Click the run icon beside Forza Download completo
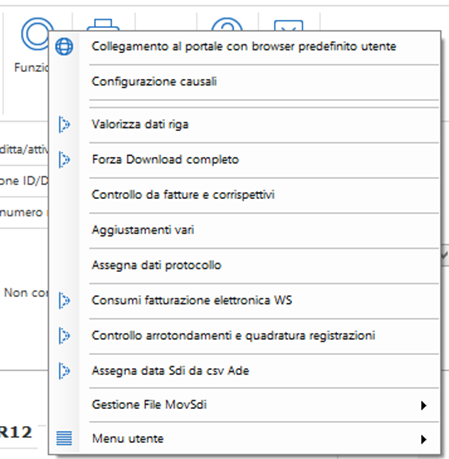449x459 pixels. point(64,160)
